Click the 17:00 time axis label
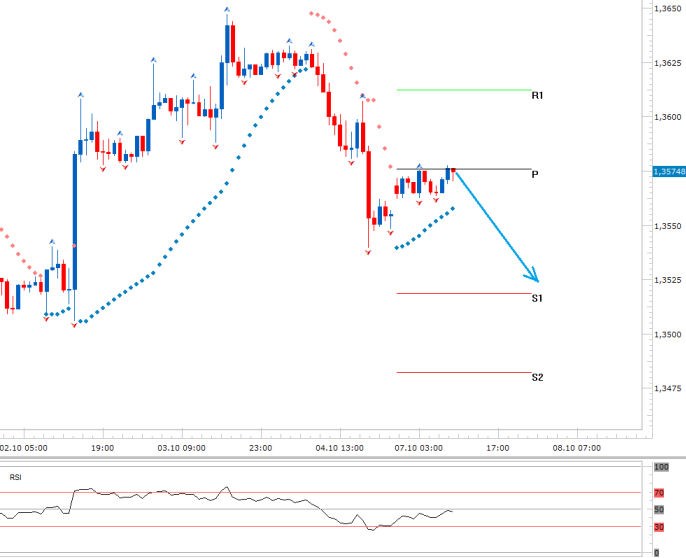The width and height of the screenshot is (686, 558). (x=498, y=448)
